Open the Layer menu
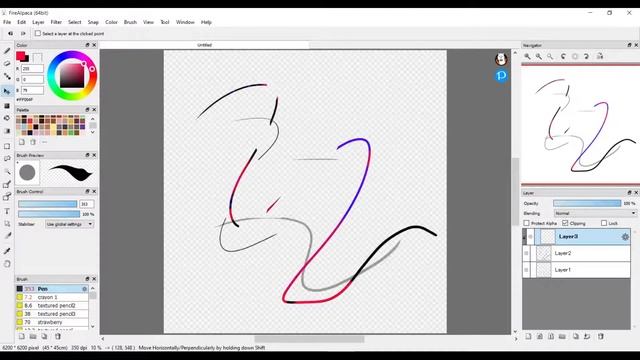Image resolution: width=640 pixels, height=360 pixels. tap(38, 22)
